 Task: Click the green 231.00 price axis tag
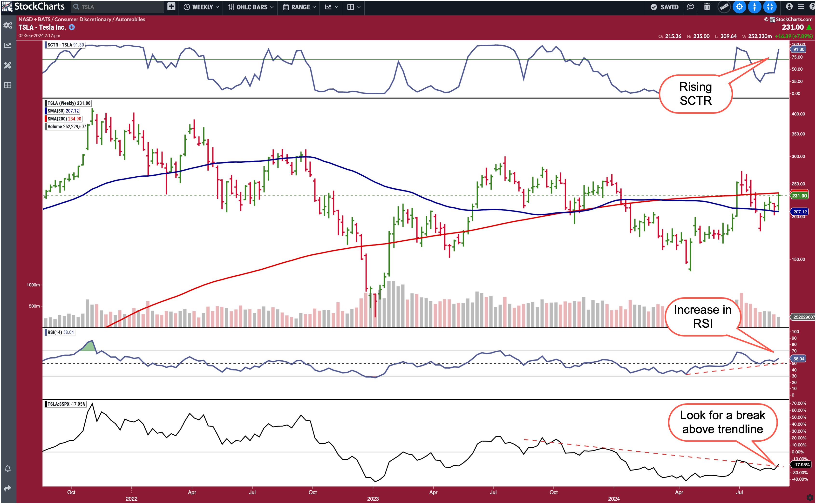click(799, 196)
